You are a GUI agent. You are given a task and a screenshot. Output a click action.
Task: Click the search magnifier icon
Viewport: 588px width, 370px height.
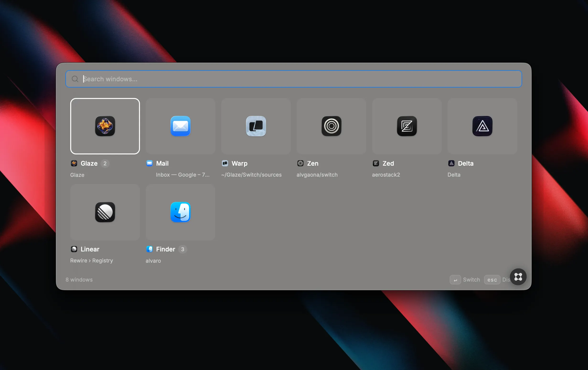click(75, 79)
